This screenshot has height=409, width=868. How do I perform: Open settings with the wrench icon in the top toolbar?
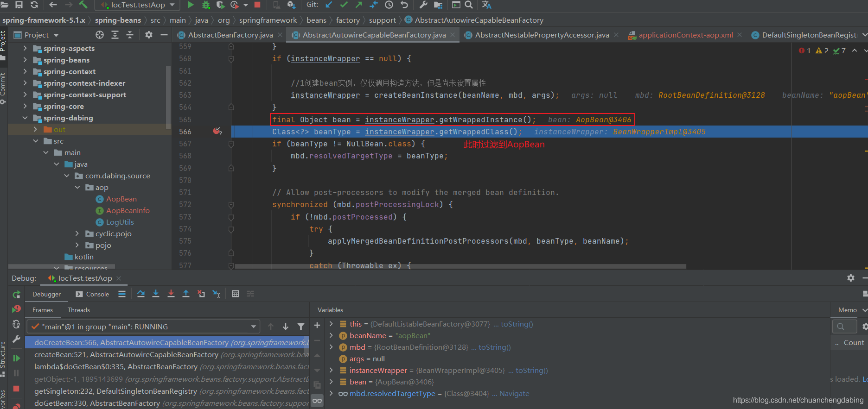pos(423,5)
